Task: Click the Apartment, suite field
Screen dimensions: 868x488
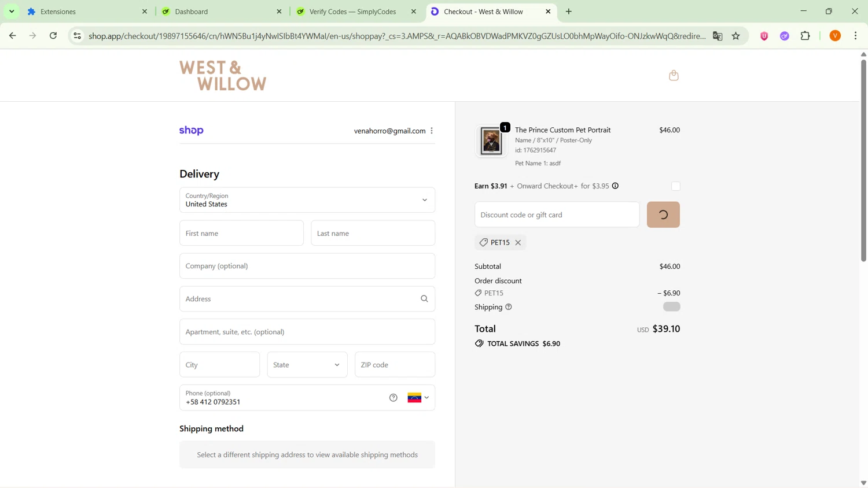Action: pos(307,332)
